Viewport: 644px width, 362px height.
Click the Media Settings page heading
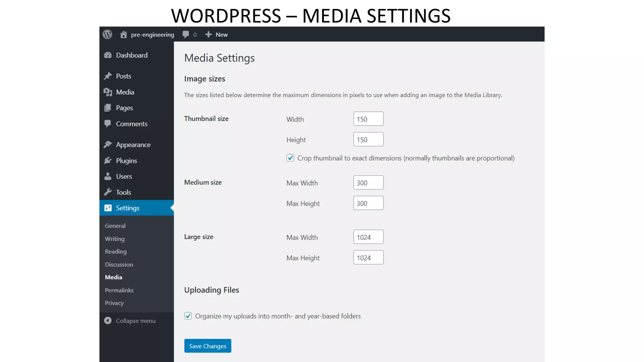219,58
